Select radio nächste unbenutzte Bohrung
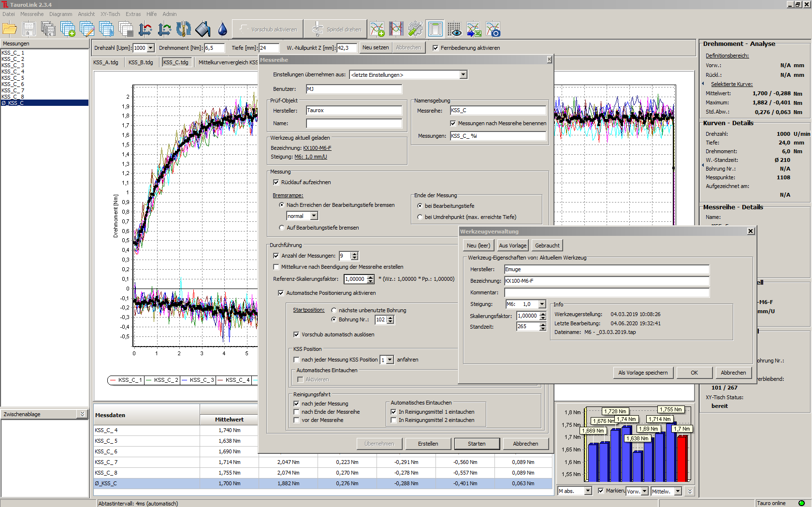 [x=333, y=310]
